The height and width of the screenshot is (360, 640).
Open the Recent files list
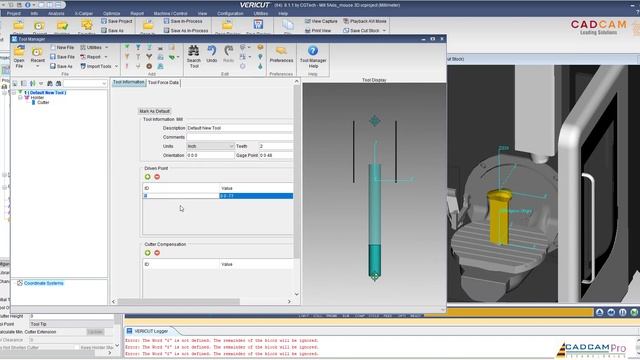pyautogui.click(x=38, y=57)
